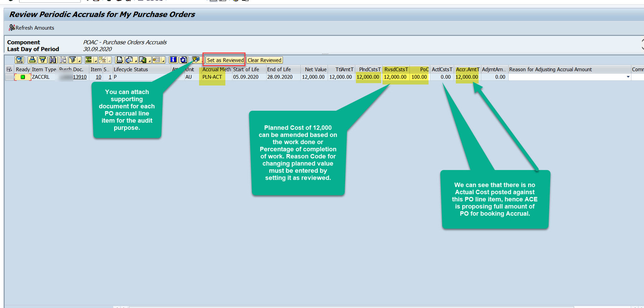Click the blue Information icon
This screenshot has height=308, width=644.
[x=173, y=60]
